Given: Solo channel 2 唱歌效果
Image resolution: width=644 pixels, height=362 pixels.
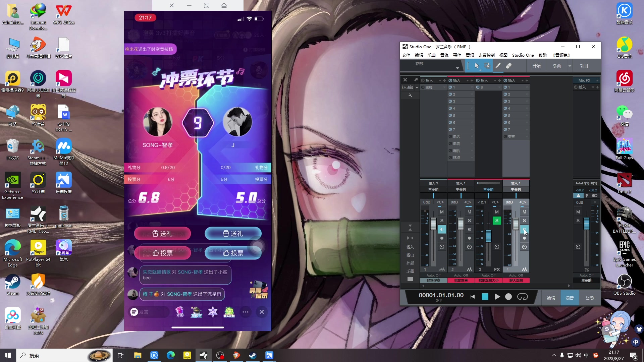Looking at the screenshot, I should (469, 221).
